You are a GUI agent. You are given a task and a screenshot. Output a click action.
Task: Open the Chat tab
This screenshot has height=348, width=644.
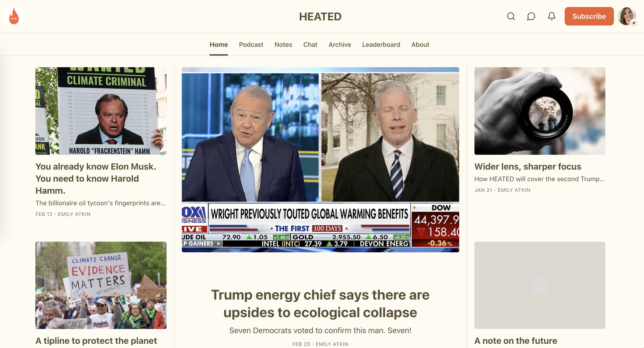(310, 45)
